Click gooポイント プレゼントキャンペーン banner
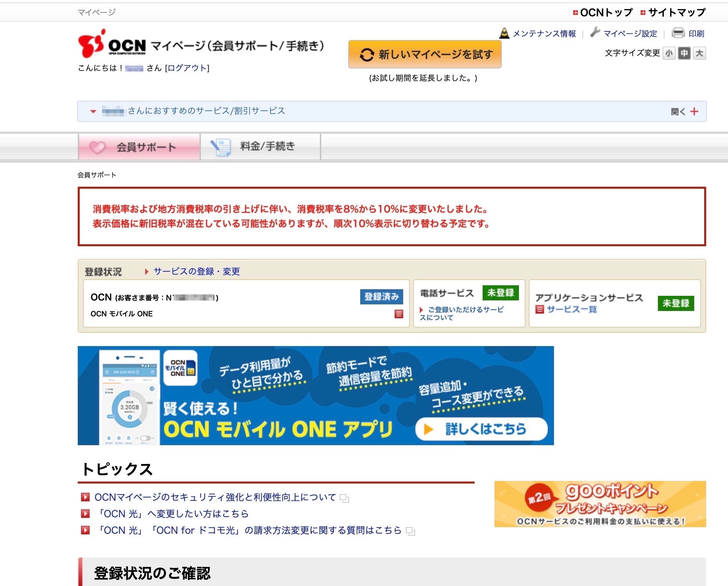Image resolution: width=728 pixels, height=586 pixels. click(600, 504)
